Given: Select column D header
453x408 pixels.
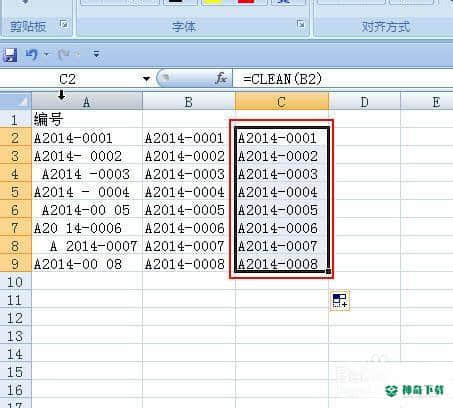Looking at the screenshot, I should coord(364,101).
